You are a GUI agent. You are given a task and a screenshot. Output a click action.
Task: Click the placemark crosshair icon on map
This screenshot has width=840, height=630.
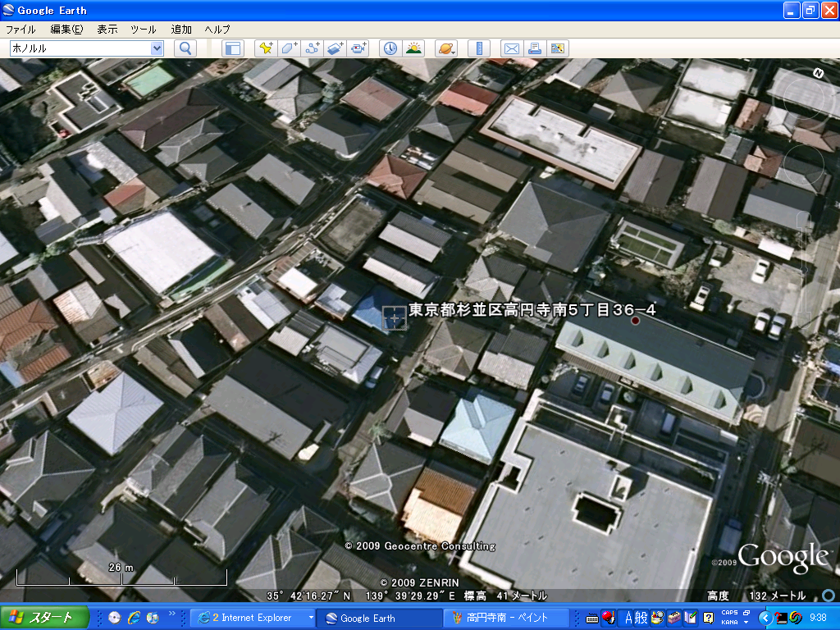(x=394, y=318)
